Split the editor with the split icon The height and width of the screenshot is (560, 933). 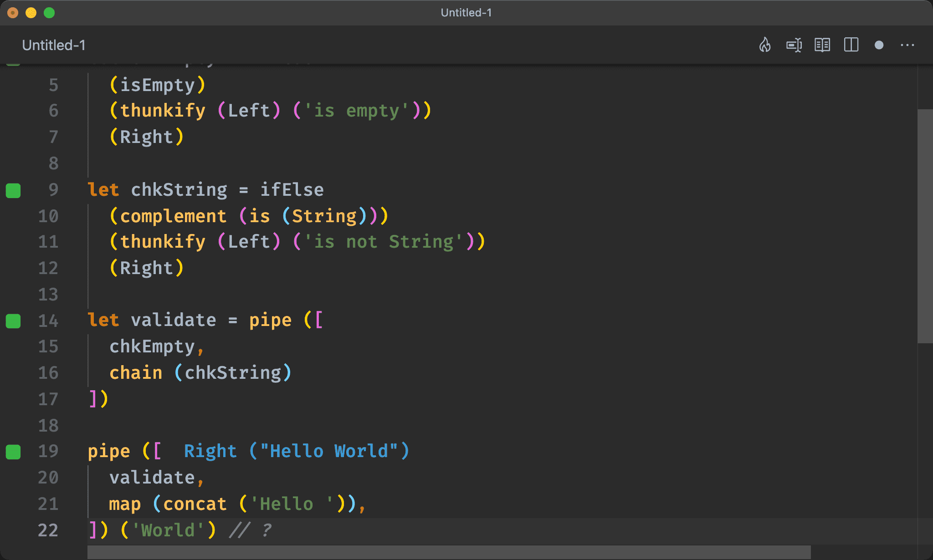[x=851, y=45]
